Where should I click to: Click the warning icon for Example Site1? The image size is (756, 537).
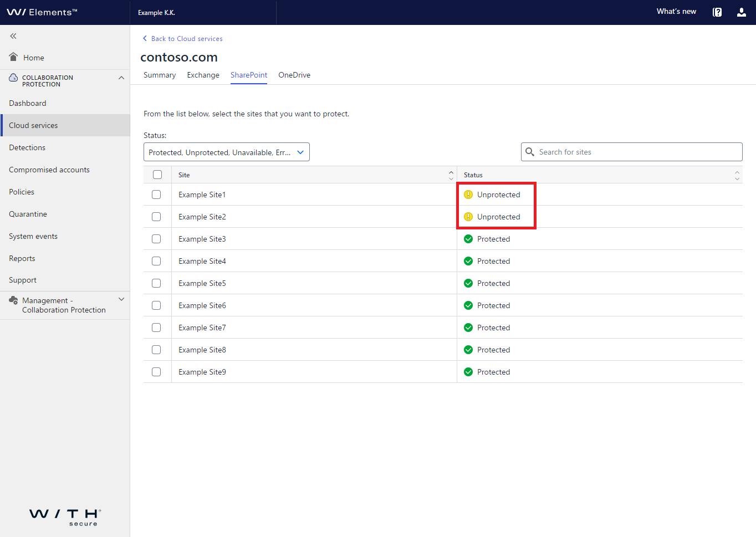tap(468, 195)
